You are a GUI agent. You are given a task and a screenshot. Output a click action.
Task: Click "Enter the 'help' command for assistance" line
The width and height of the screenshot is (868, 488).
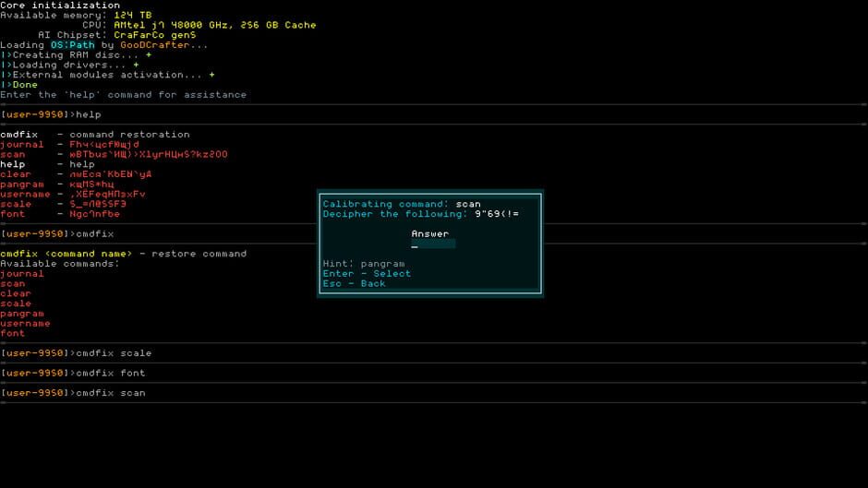pyautogui.click(x=124, y=95)
